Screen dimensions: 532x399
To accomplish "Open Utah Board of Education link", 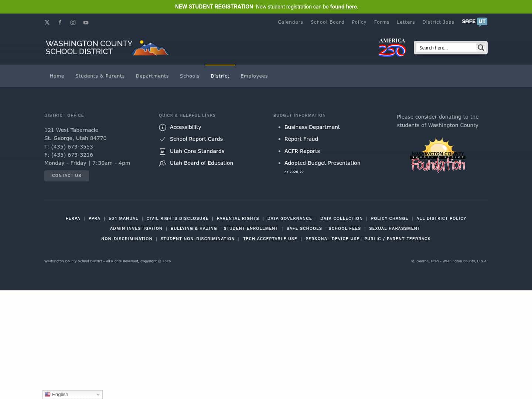I will pyautogui.click(x=201, y=163).
